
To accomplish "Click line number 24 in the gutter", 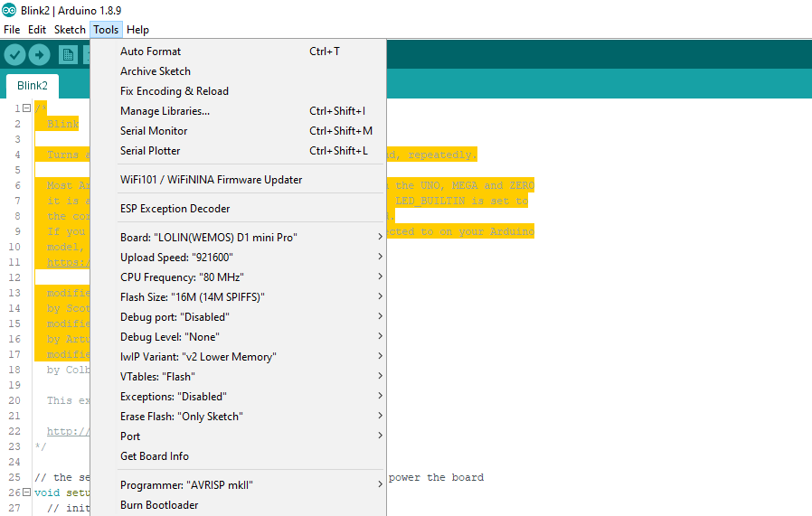I will 14,462.
